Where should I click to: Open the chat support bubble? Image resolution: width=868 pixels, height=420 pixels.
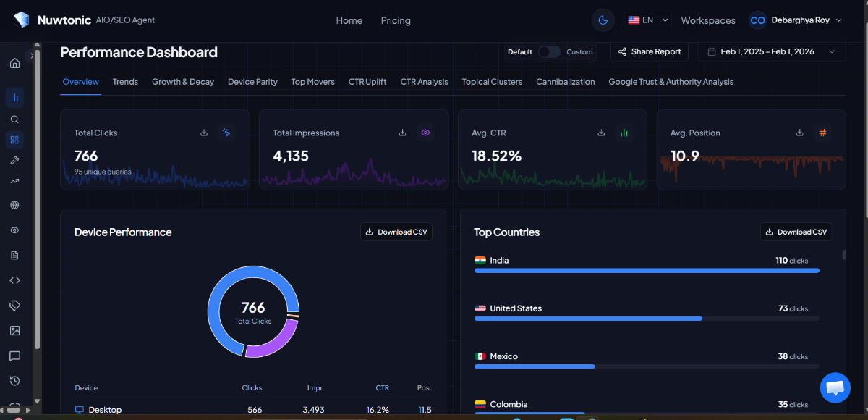(x=835, y=388)
